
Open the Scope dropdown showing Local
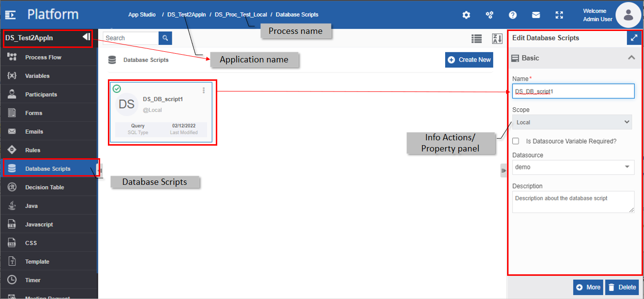[x=572, y=122]
